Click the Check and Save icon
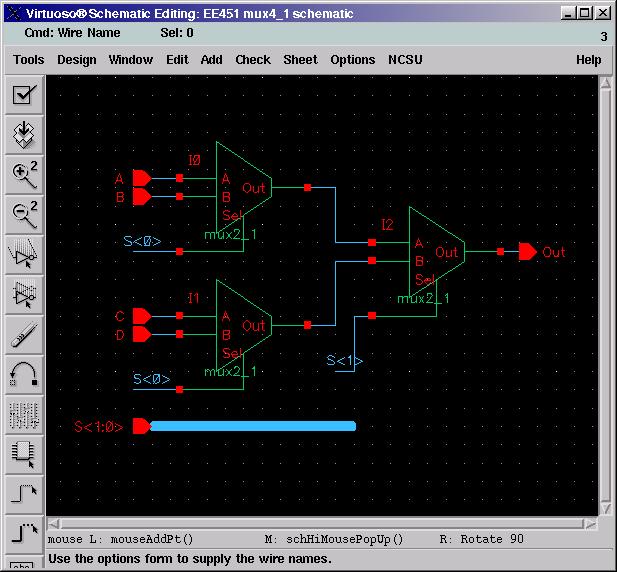The image size is (617, 572). (x=24, y=95)
